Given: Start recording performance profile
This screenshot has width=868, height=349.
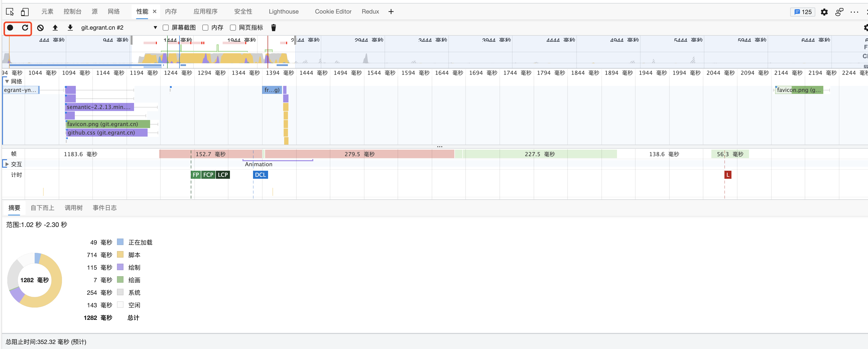Looking at the screenshot, I should click(10, 28).
